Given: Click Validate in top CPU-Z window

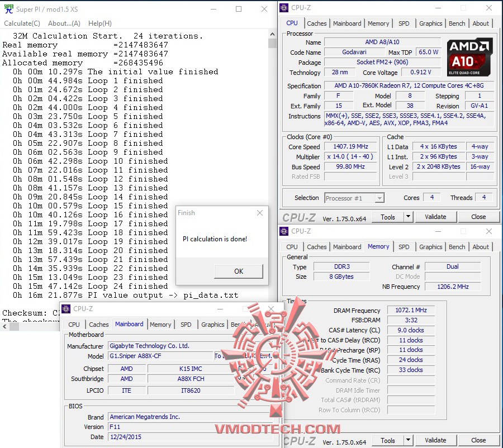Looking at the screenshot, I should coord(435,217).
